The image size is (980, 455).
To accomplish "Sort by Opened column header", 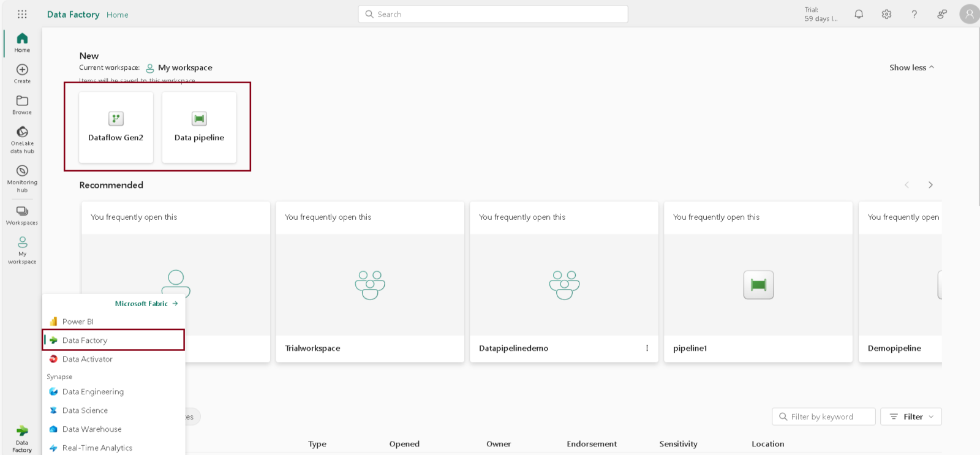I will click(404, 444).
